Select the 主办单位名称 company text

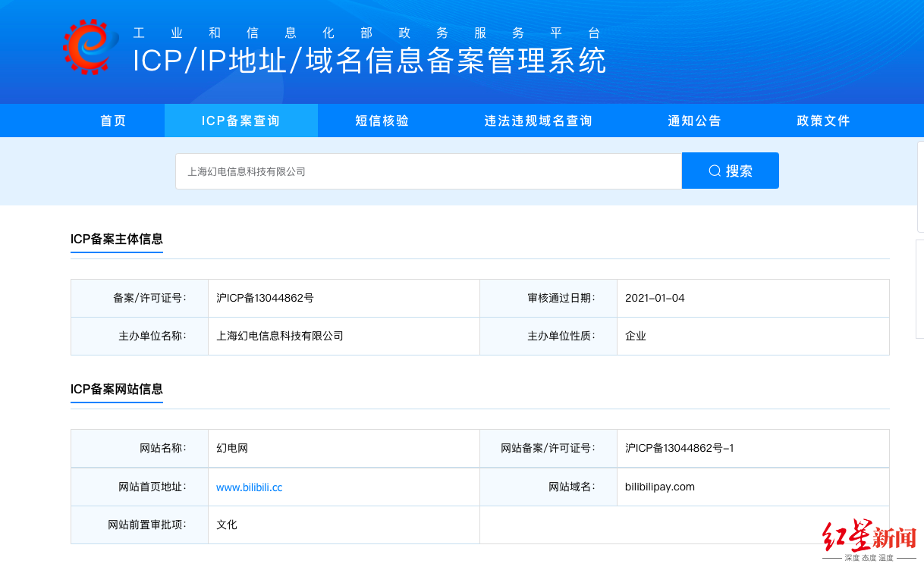coord(279,336)
